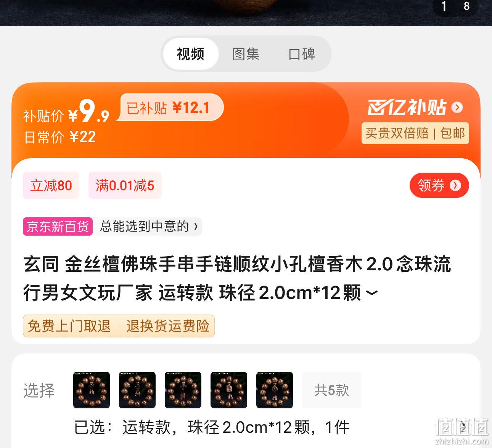Select the fourth bracelet with tag pendant

pyautogui.click(x=229, y=390)
